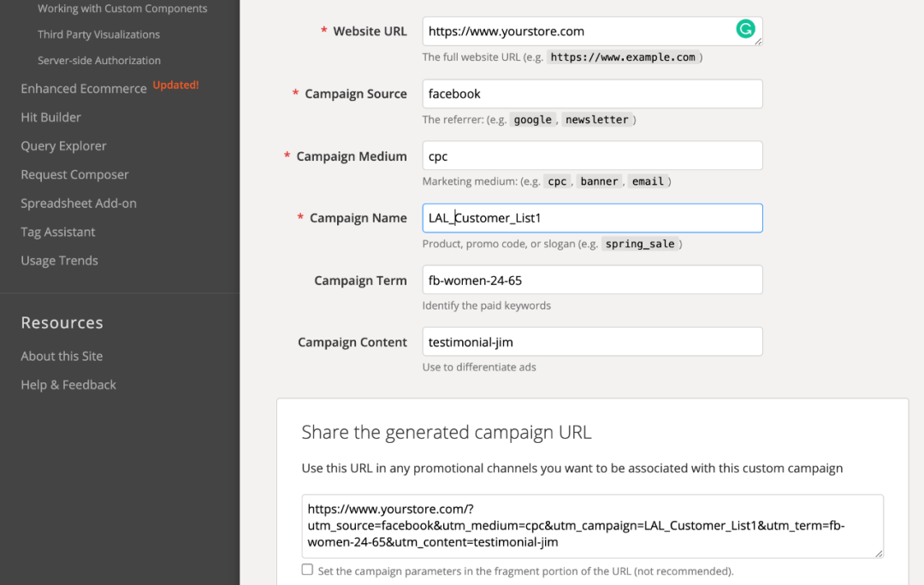The width and height of the screenshot is (924, 585).
Task: Open Working with Custom Components link
Action: (x=122, y=9)
